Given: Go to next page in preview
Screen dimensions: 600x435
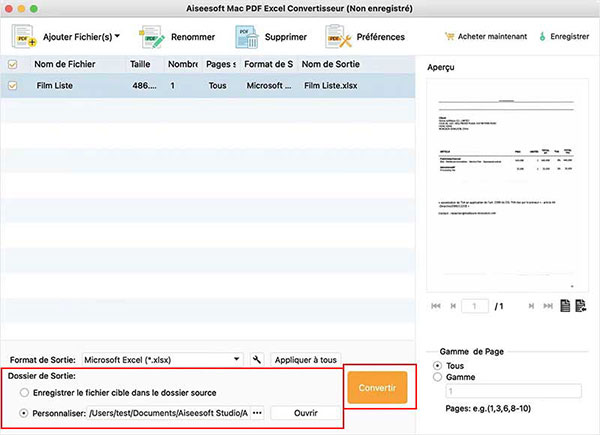Looking at the screenshot, I should coord(531,306).
